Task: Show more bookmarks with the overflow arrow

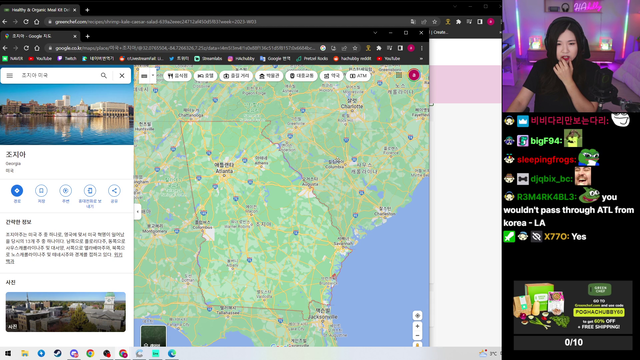Action: click(421, 59)
